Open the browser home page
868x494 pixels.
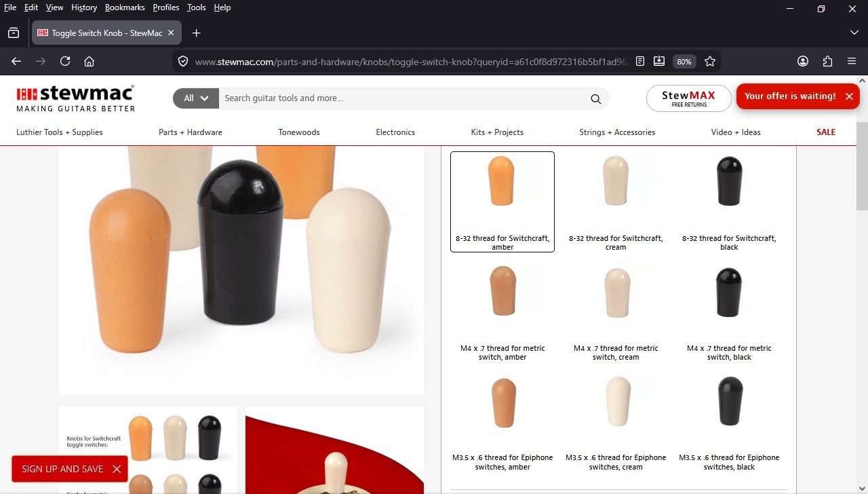pyautogui.click(x=89, y=61)
